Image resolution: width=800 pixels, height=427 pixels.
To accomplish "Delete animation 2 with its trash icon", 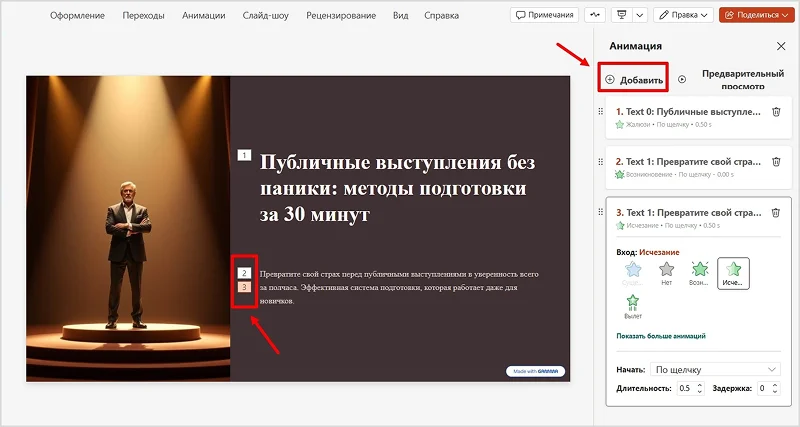I will (776, 162).
